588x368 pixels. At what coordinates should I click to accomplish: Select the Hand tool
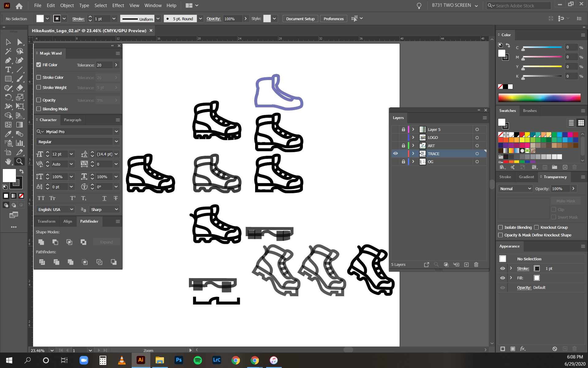tap(8, 161)
